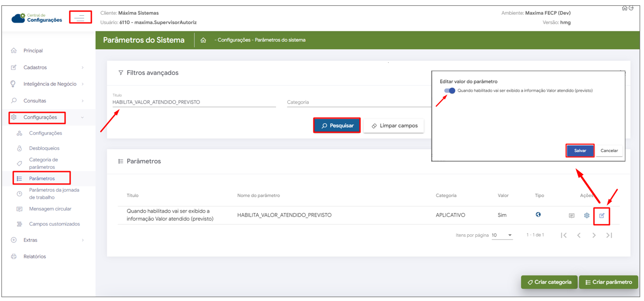Click the globe icon in Tipo column

point(538,215)
